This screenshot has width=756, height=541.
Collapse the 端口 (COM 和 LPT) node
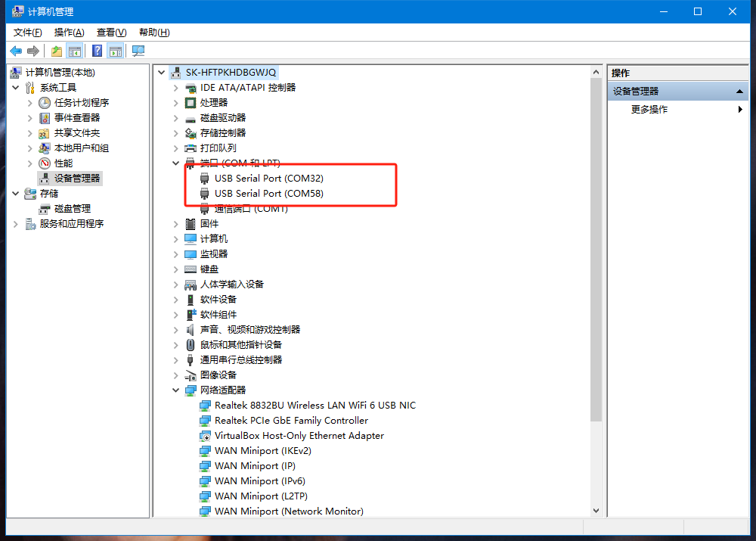[x=176, y=163]
